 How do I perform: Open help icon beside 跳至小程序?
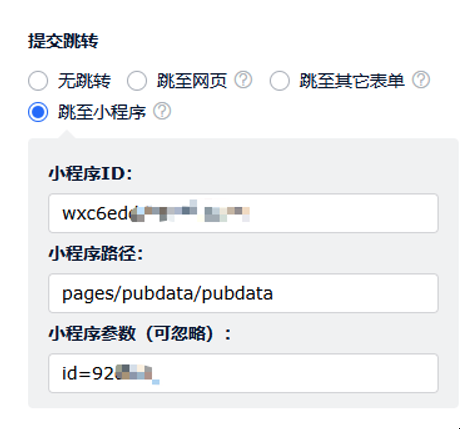click(162, 111)
